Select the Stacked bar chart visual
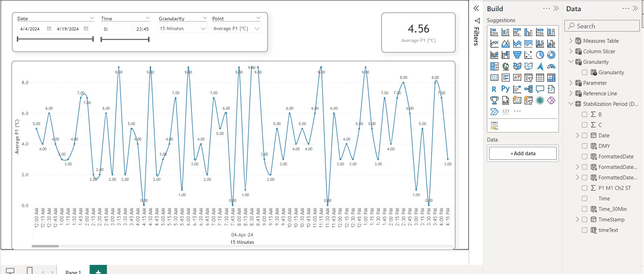This screenshot has height=274, width=644. [494, 32]
